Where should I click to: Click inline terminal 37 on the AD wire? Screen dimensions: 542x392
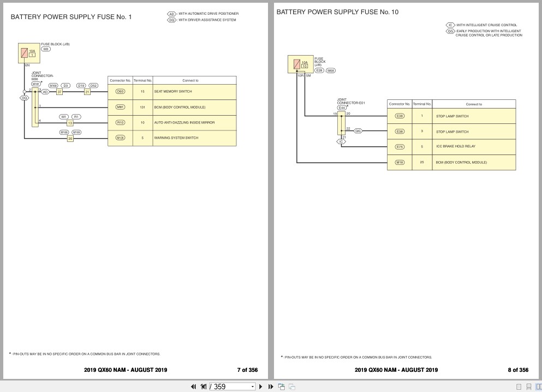[59, 92]
